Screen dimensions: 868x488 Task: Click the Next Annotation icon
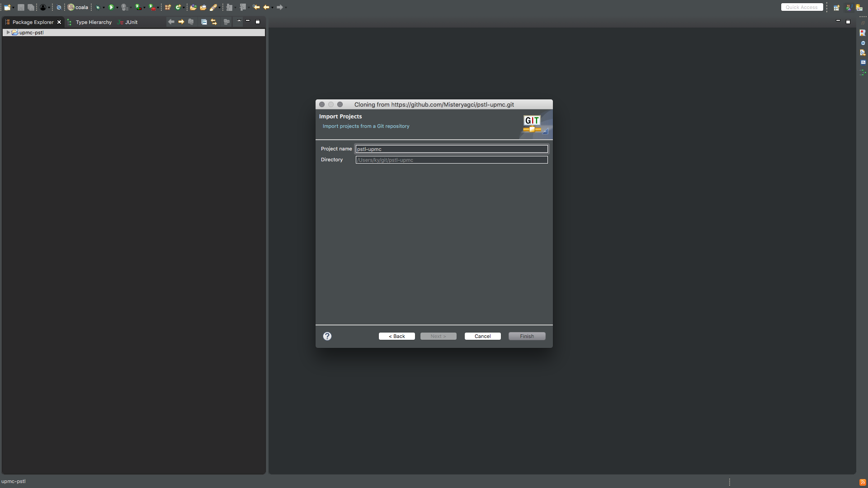pos(229,7)
